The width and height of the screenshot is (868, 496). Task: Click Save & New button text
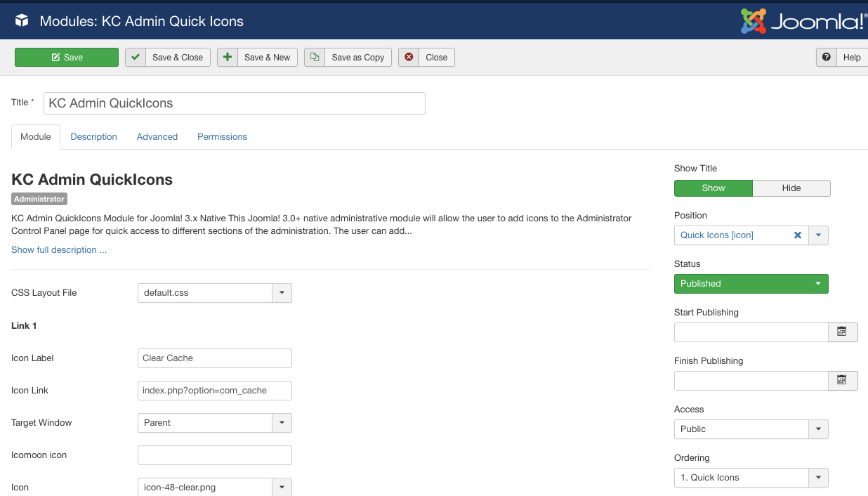click(268, 58)
